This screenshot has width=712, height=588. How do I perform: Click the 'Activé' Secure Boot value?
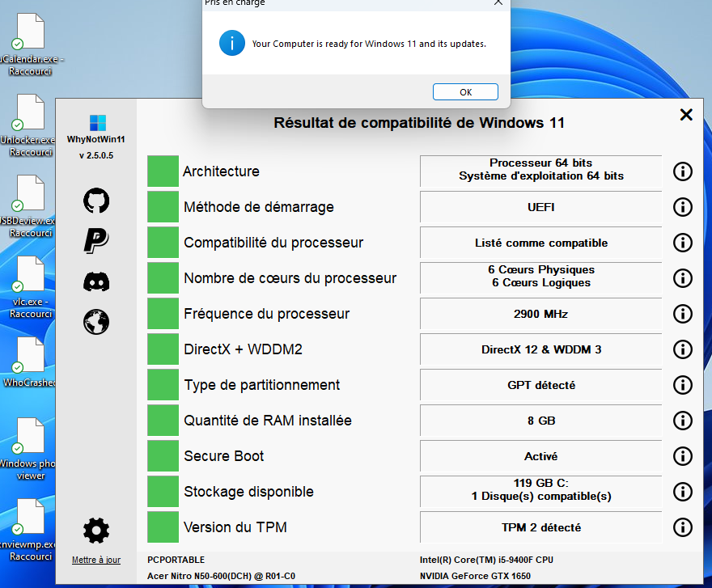[540, 456]
